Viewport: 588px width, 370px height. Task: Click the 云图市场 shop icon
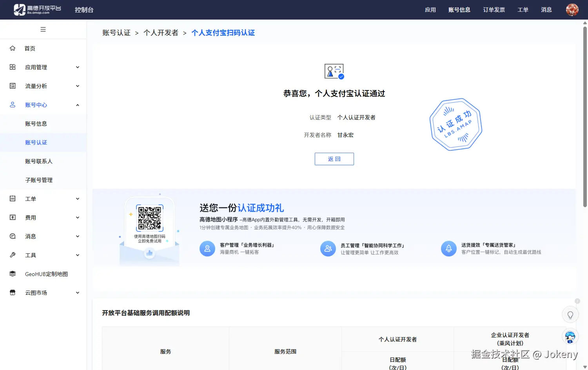13,292
